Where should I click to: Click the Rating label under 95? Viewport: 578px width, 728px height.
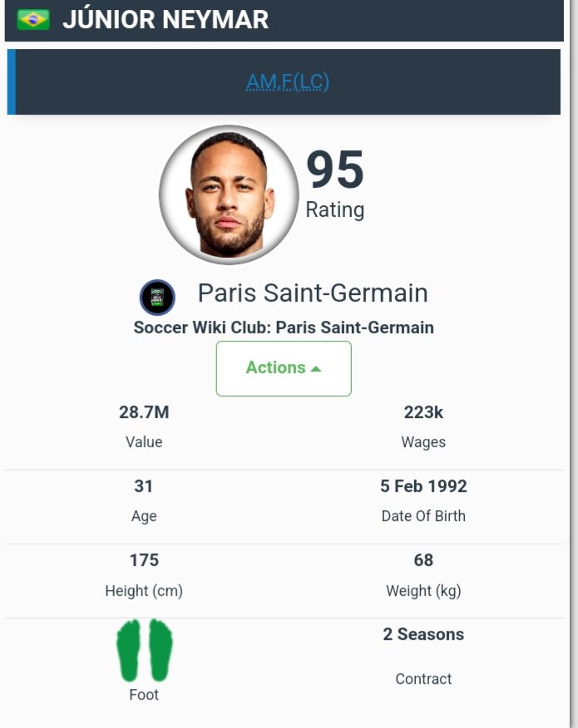pos(335,210)
